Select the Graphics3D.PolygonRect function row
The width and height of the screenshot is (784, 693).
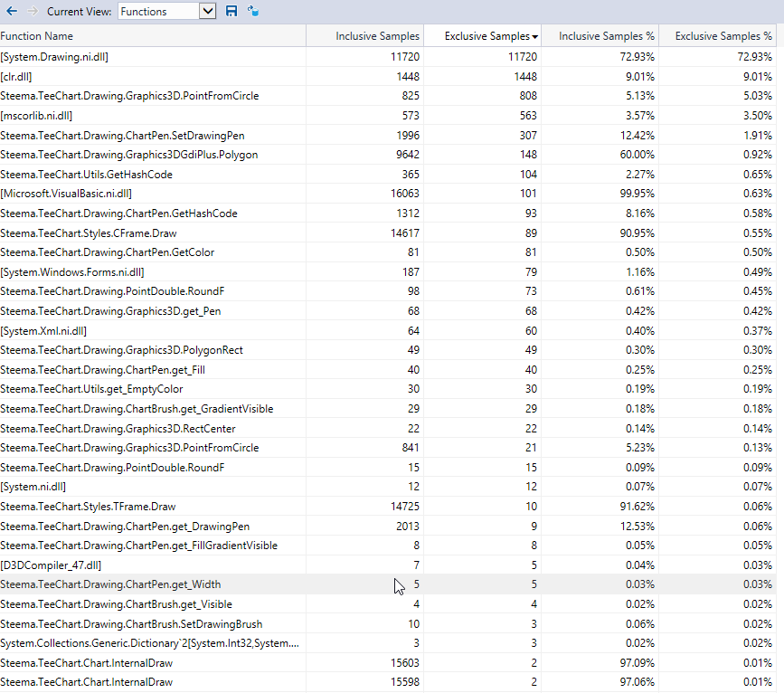388,350
